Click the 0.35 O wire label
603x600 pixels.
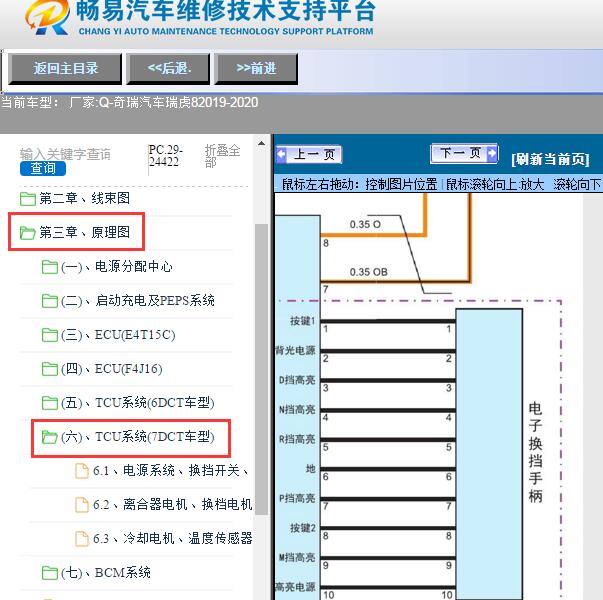365,225
